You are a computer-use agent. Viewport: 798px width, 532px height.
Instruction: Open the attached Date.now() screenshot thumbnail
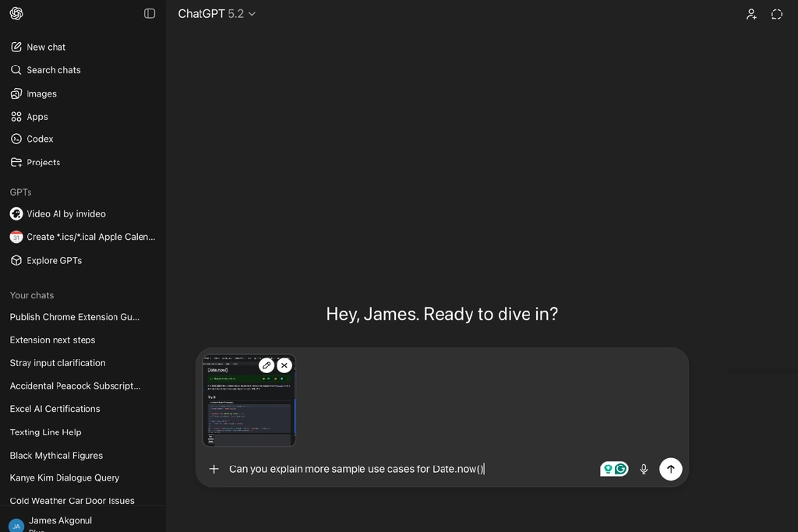pyautogui.click(x=249, y=401)
